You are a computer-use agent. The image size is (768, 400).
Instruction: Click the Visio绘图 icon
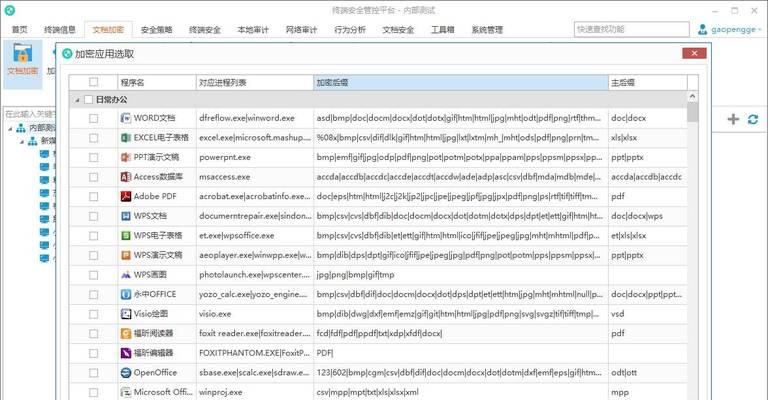tap(126, 314)
